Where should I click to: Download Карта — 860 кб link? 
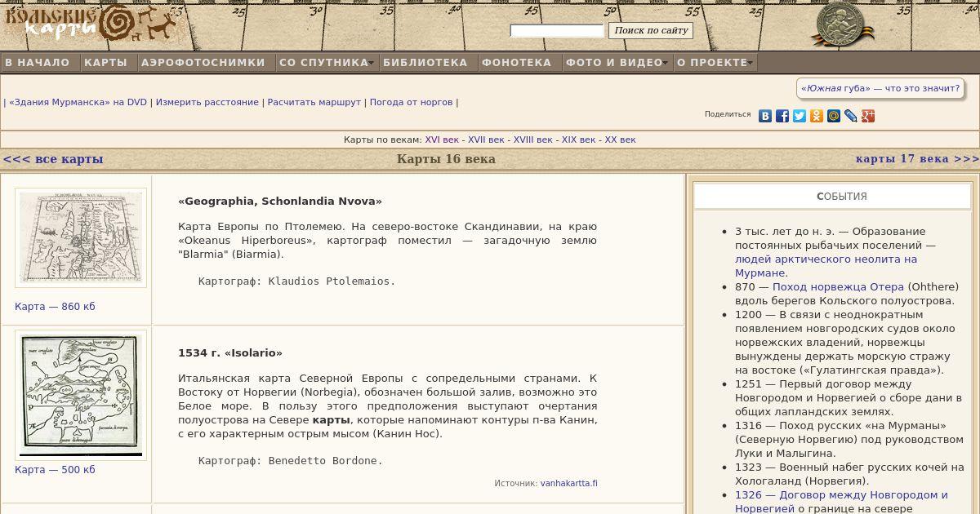[x=55, y=307]
